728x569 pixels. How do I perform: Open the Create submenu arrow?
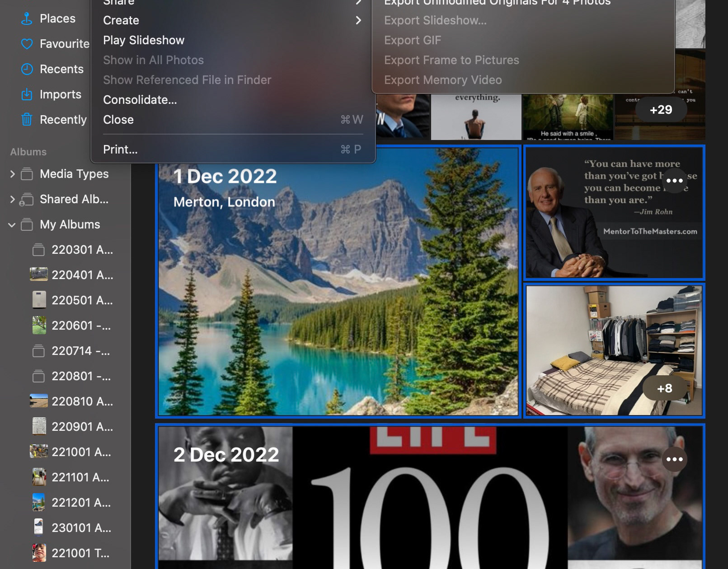pos(358,20)
